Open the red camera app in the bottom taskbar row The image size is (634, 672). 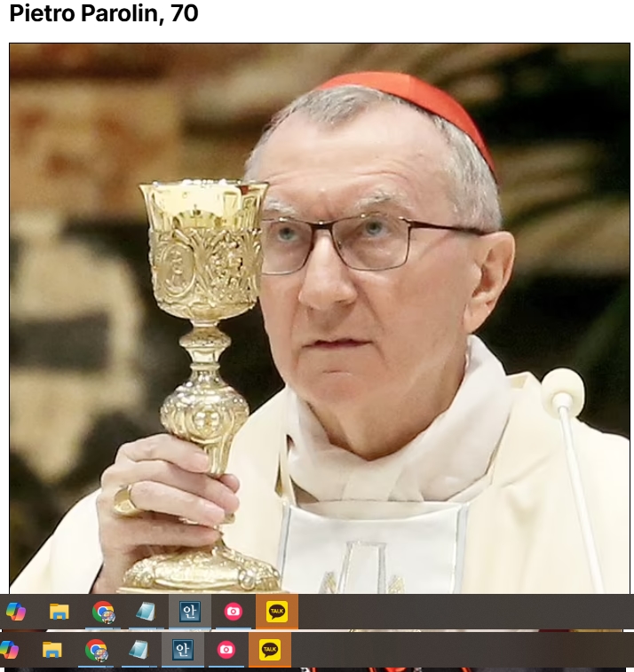pos(226,650)
